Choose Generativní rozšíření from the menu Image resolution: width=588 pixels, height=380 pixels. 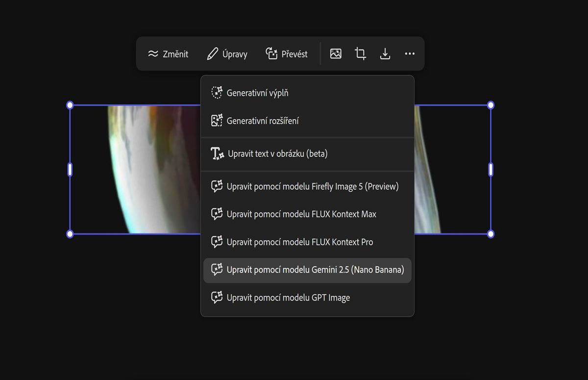307,121
